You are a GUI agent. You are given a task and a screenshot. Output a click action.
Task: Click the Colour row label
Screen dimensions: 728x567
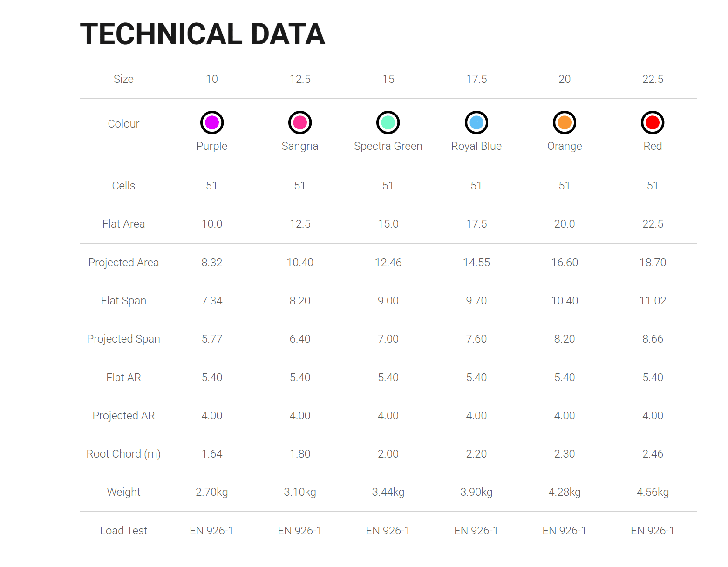(x=123, y=124)
